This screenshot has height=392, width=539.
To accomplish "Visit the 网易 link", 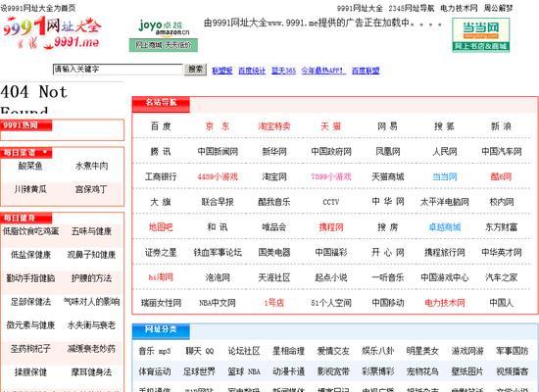I will 387,126.
